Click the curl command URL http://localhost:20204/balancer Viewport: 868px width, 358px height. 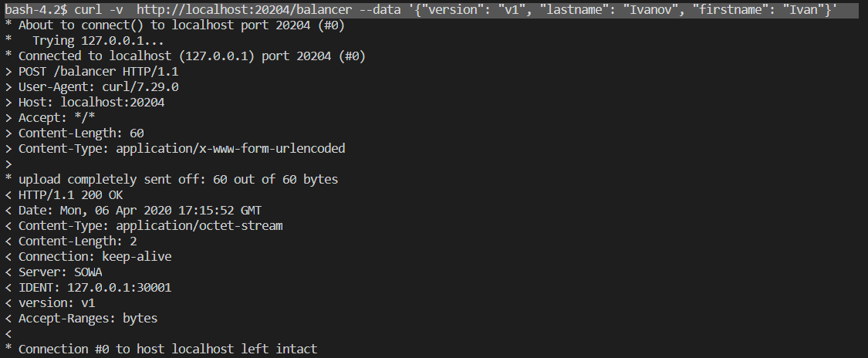[244, 10]
